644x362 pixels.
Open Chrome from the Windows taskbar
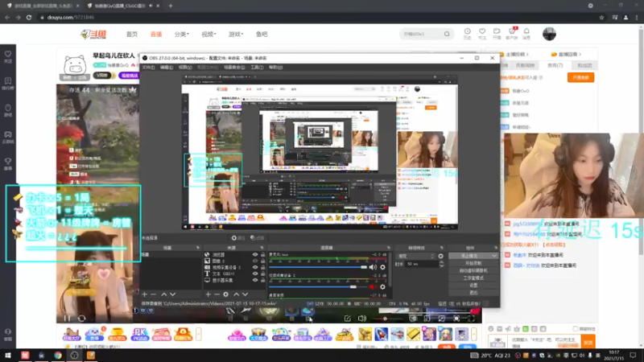tap(58, 355)
